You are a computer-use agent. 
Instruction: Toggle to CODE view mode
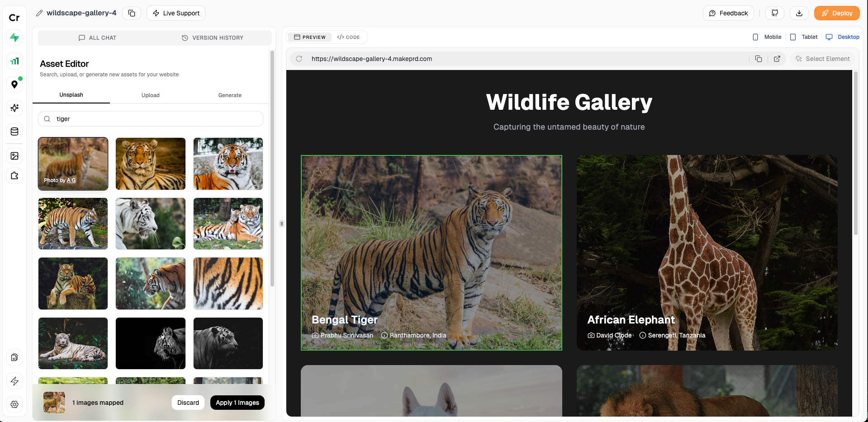tap(348, 37)
